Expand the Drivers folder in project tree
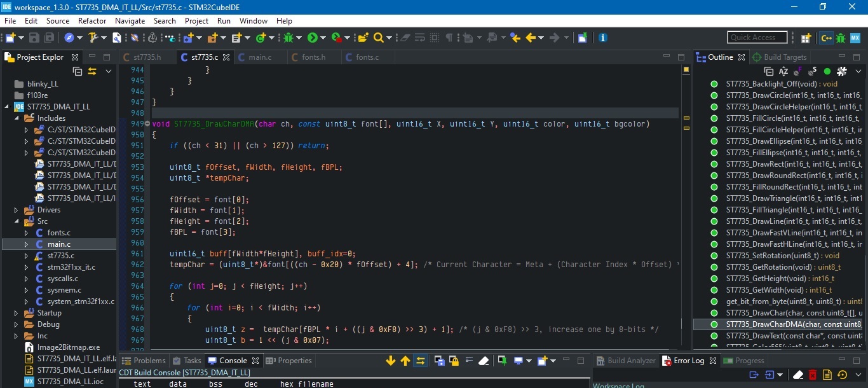 coord(17,210)
